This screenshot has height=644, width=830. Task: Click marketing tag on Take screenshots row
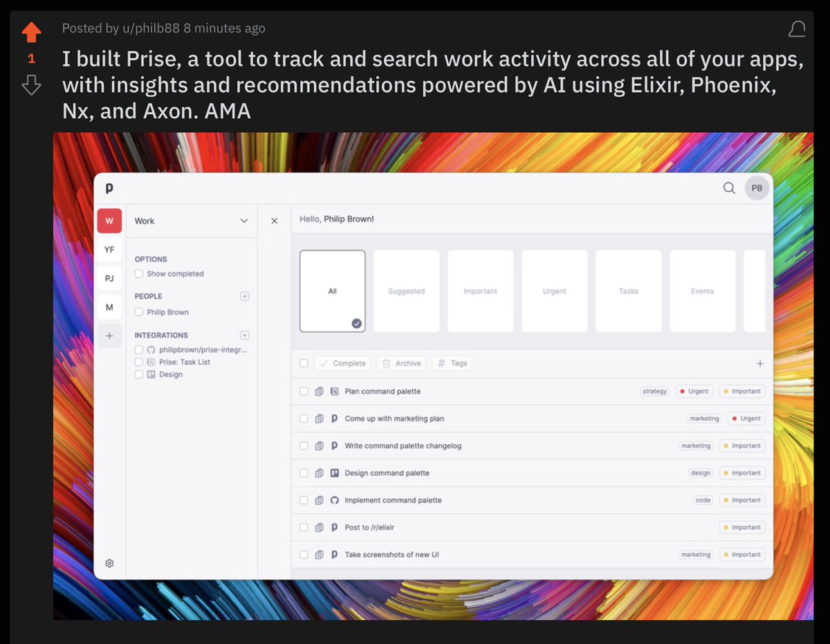(x=696, y=555)
